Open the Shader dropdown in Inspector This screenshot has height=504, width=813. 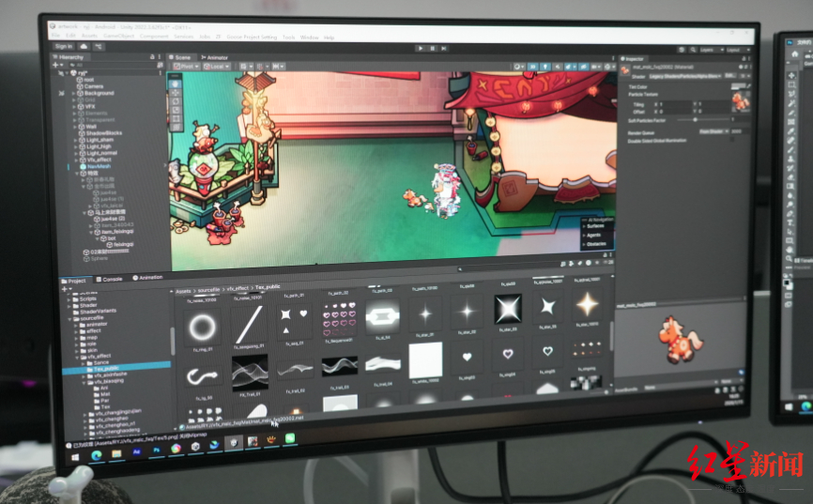684,76
